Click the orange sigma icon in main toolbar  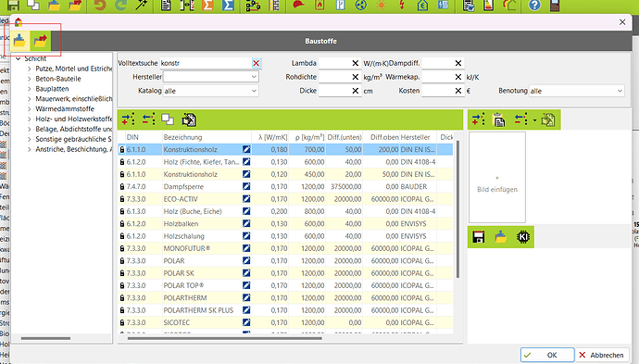pyautogui.click(x=207, y=6)
